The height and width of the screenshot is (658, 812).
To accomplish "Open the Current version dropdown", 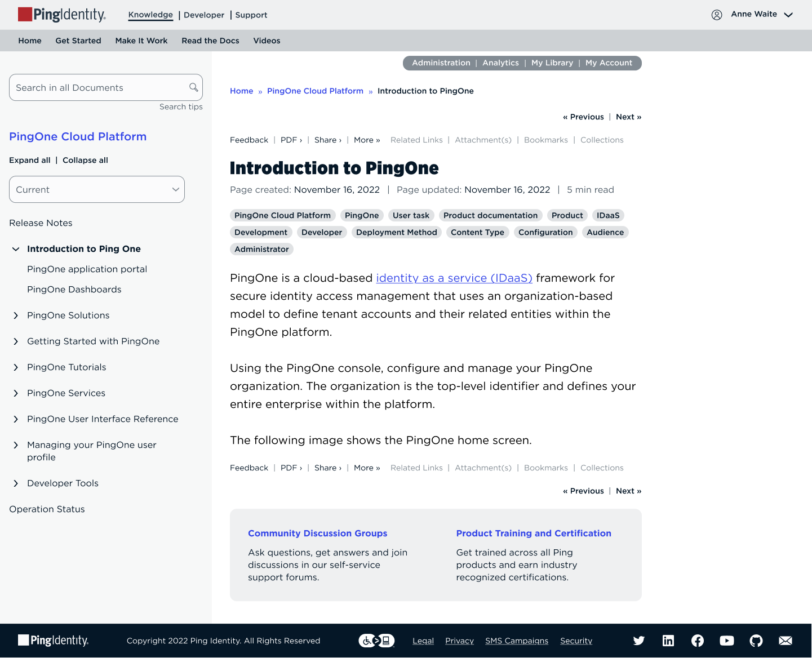I will point(97,189).
